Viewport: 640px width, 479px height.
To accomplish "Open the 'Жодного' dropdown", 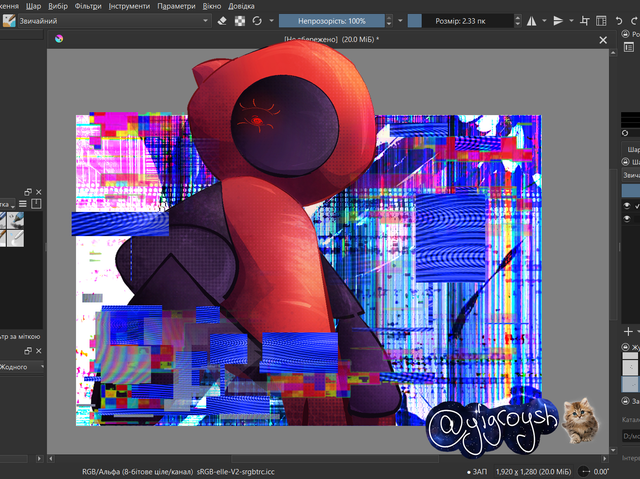I will pos(21,367).
